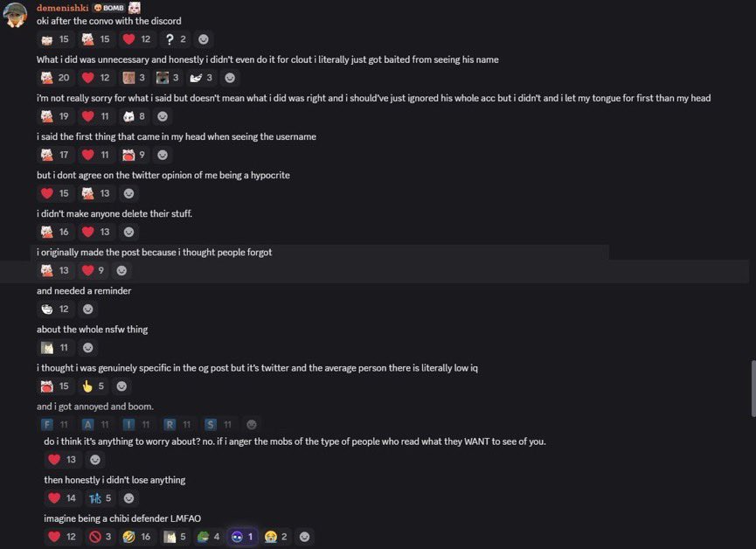The width and height of the screenshot is (756, 549).
Task: Click the 'This' reaction with 5
Action: click(x=101, y=498)
